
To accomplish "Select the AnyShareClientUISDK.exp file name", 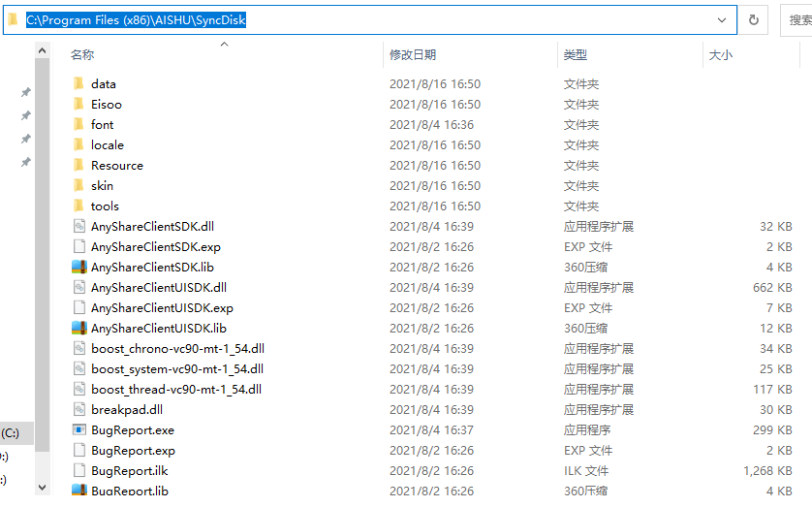I will coord(162,308).
